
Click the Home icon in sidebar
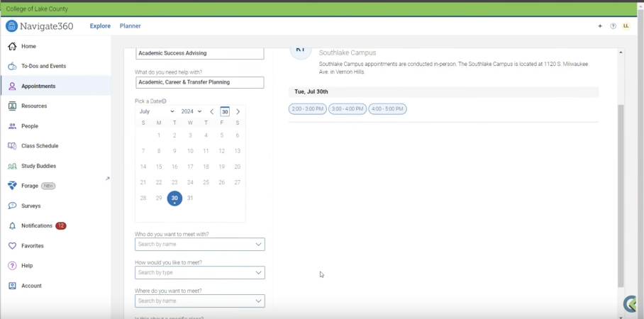(x=12, y=46)
